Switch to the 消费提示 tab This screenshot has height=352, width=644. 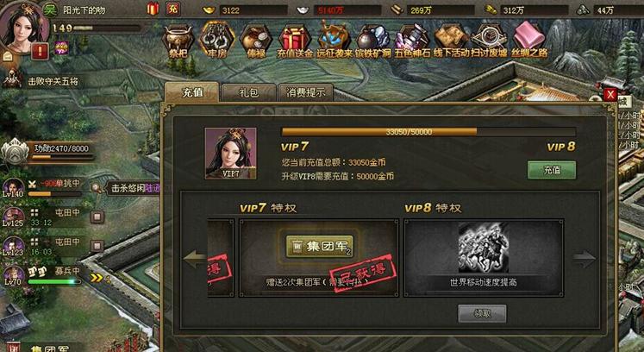click(x=305, y=92)
